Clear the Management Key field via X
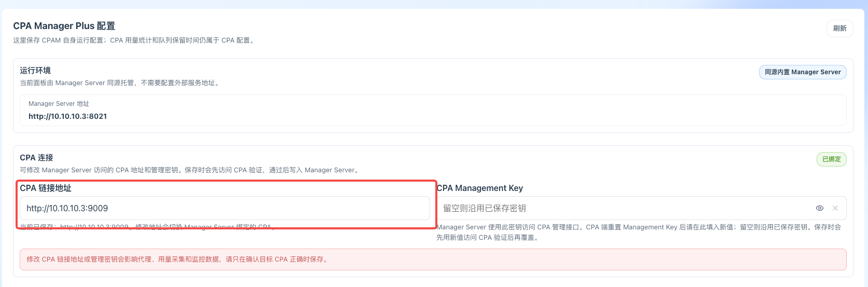This screenshot has height=287, width=868. [x=835, y=208]
